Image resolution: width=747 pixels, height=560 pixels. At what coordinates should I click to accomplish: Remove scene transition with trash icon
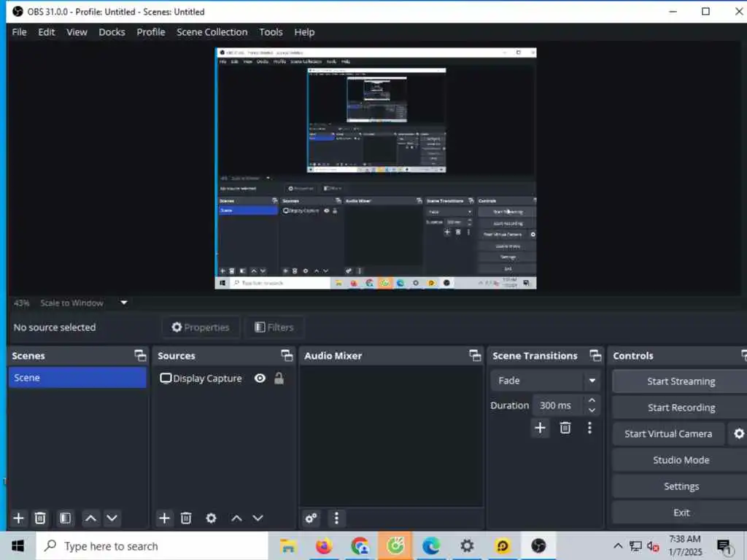tap(565, 427)
